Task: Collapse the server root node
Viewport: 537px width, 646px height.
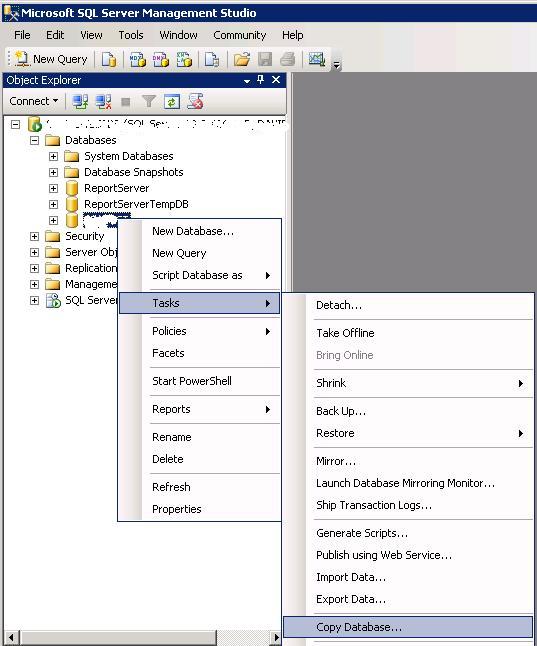Action: pos(15,124)
